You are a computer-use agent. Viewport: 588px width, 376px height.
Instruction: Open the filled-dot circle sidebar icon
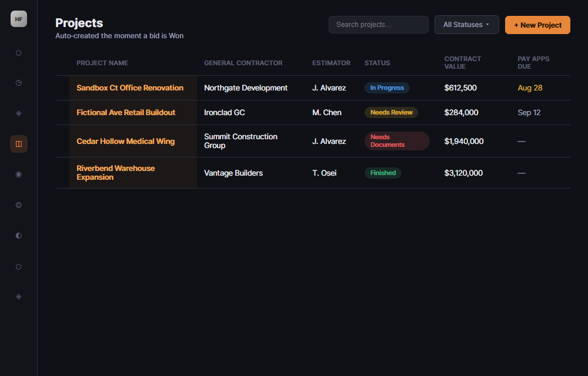pyautogui.click(x=18, y=174)
